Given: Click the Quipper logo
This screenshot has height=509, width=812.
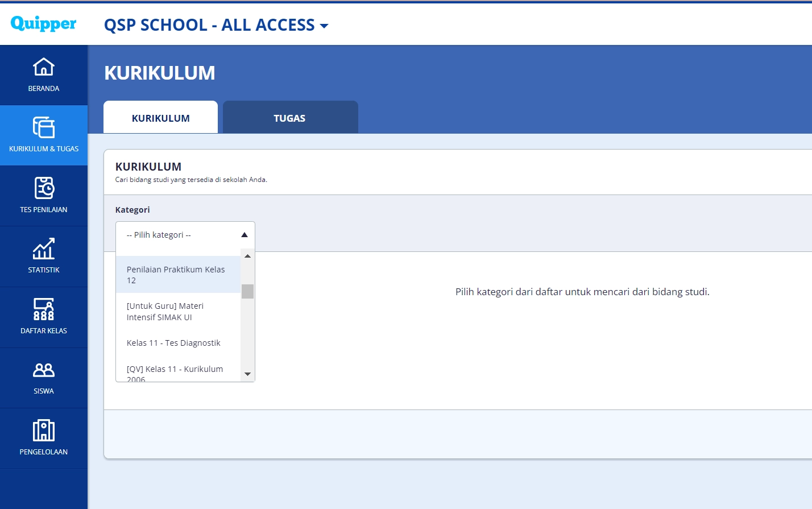Looking at the screenshot, I should coord(43,23).
